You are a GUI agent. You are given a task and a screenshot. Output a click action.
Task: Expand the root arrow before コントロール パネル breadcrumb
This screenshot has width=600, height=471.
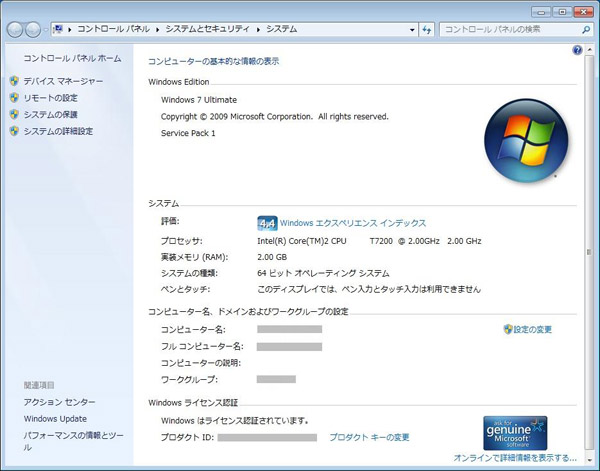click(70, 29)
